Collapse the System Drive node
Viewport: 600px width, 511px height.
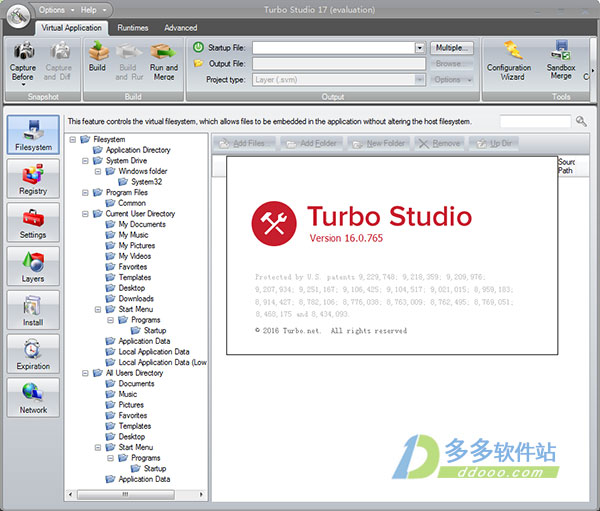pos(85,161)
